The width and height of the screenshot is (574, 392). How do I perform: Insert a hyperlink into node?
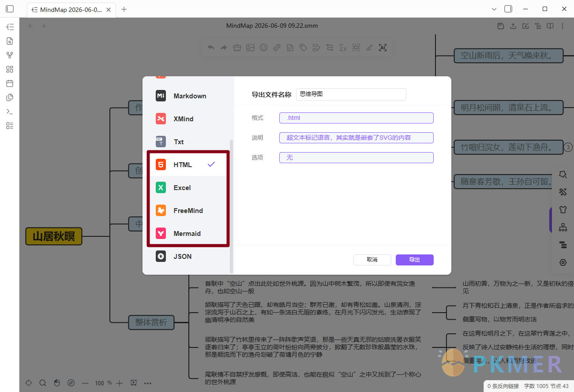tap(277, 48)
